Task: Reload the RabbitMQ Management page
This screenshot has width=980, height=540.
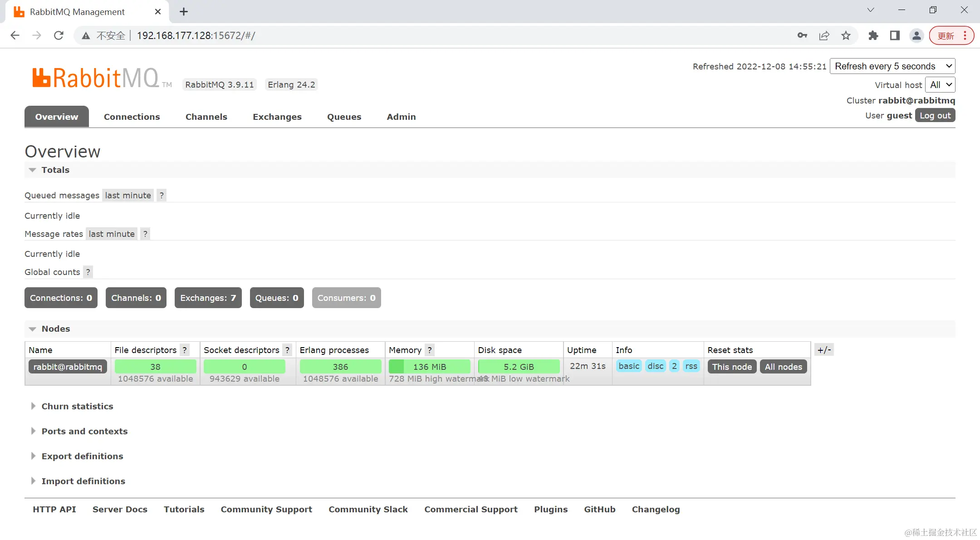Action: coord(59,35)
